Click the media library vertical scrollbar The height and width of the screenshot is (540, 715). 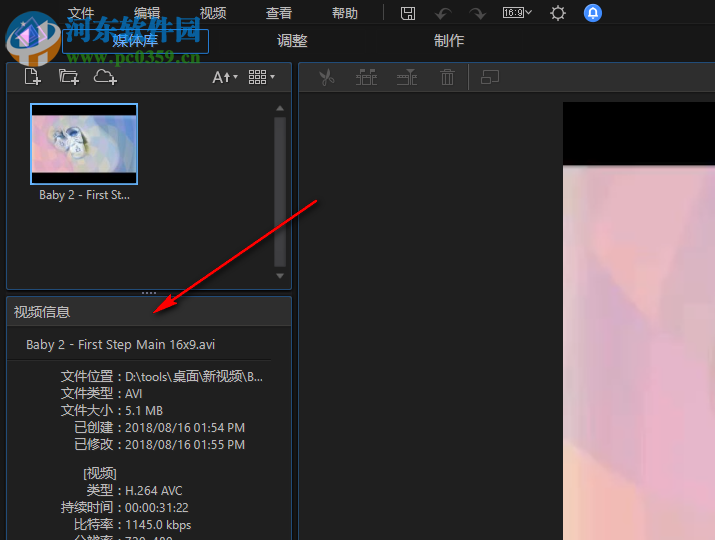tap(280, 192)
